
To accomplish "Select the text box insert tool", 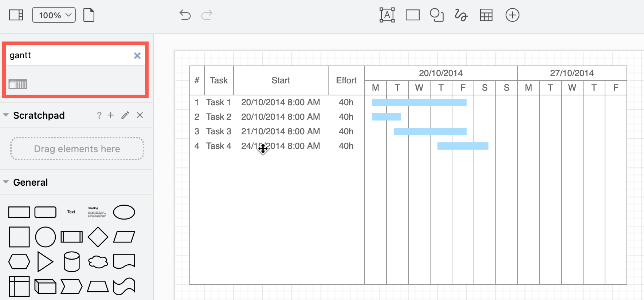I will 387,15.
